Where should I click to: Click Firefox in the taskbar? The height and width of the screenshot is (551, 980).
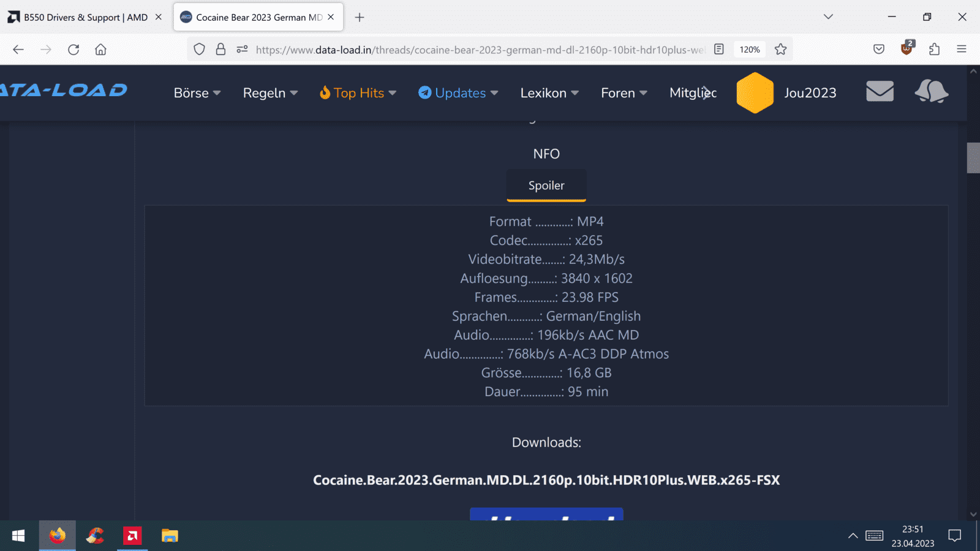(58, 536)
